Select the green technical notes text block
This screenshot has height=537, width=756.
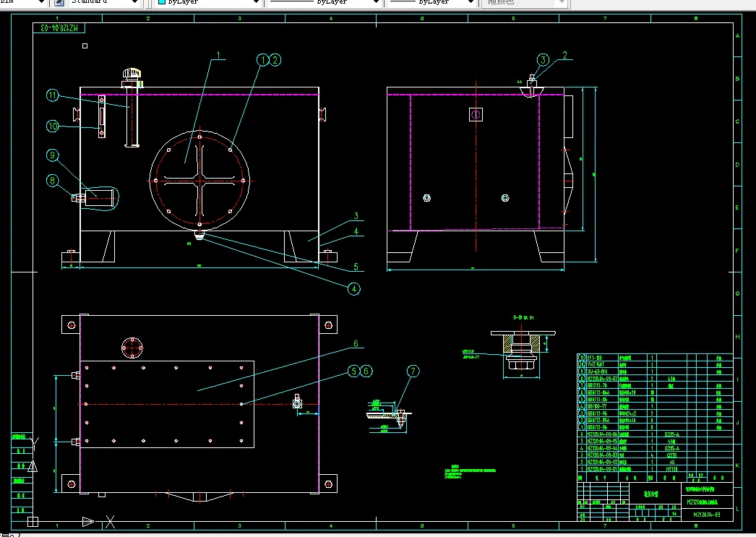tap(470, 473)
